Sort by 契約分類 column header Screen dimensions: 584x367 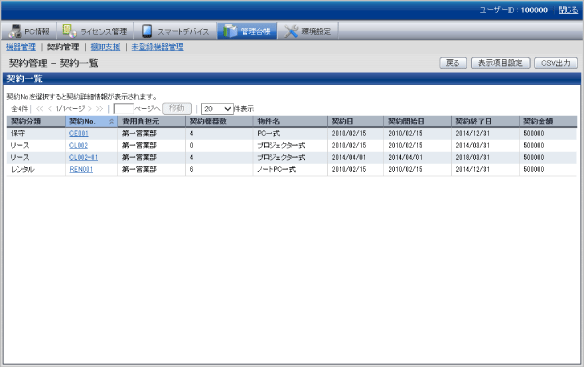tap(36, 121)
